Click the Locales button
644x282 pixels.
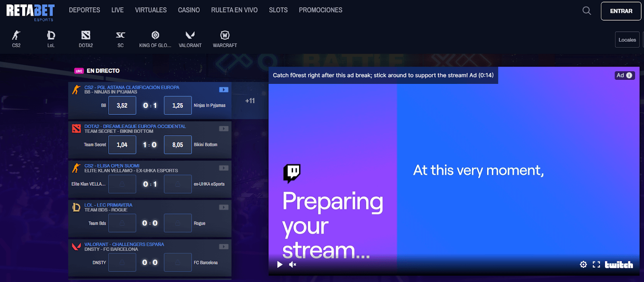(x=627, y=40)
